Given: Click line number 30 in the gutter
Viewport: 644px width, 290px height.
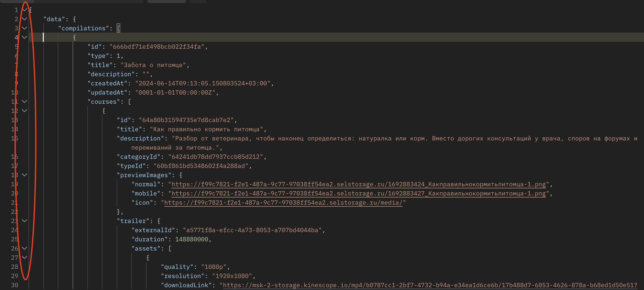Looking at the screenshot, I should click(x=15, y=285).
